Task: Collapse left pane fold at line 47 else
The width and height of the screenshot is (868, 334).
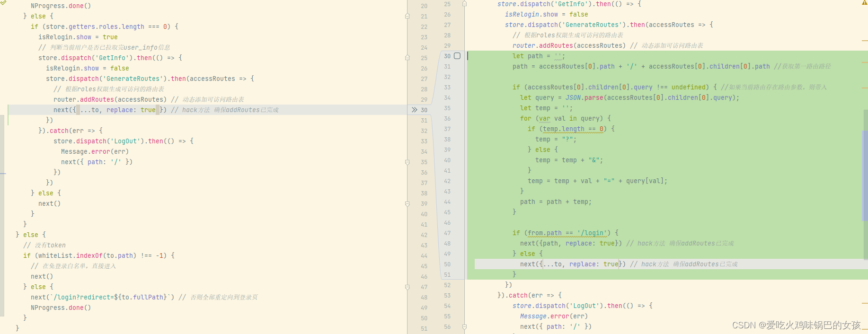Action: tap(407, 287)
